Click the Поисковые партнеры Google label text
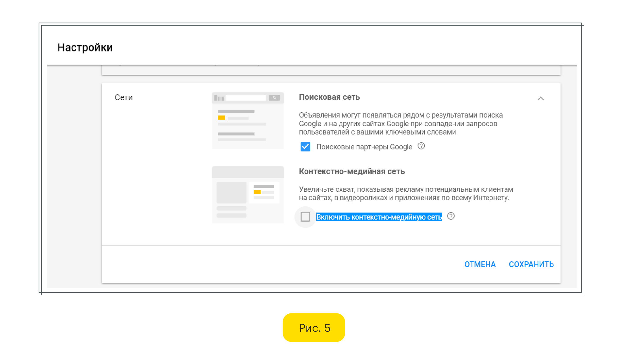The height and width of the screenshot is (364, 624). [x=364, y=147]
